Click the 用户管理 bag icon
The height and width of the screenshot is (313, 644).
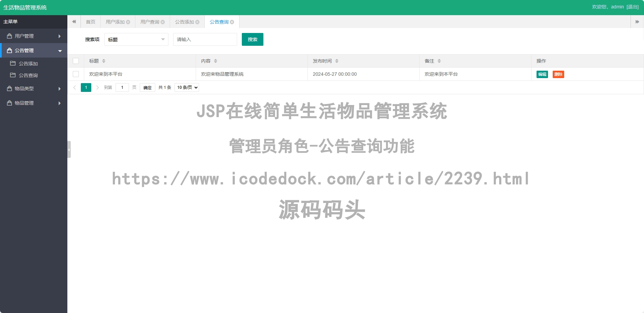pyautogui.click(x=9, y=36)
